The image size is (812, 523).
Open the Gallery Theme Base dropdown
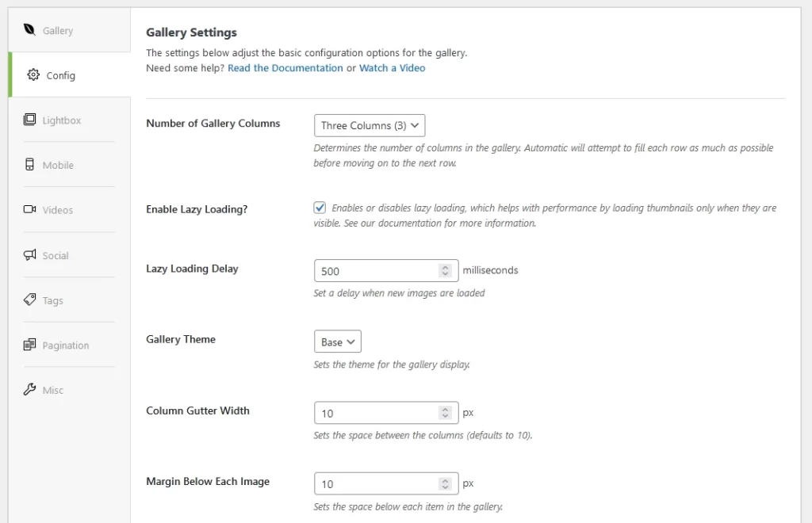pyautogui.click(x=337, y=342)
